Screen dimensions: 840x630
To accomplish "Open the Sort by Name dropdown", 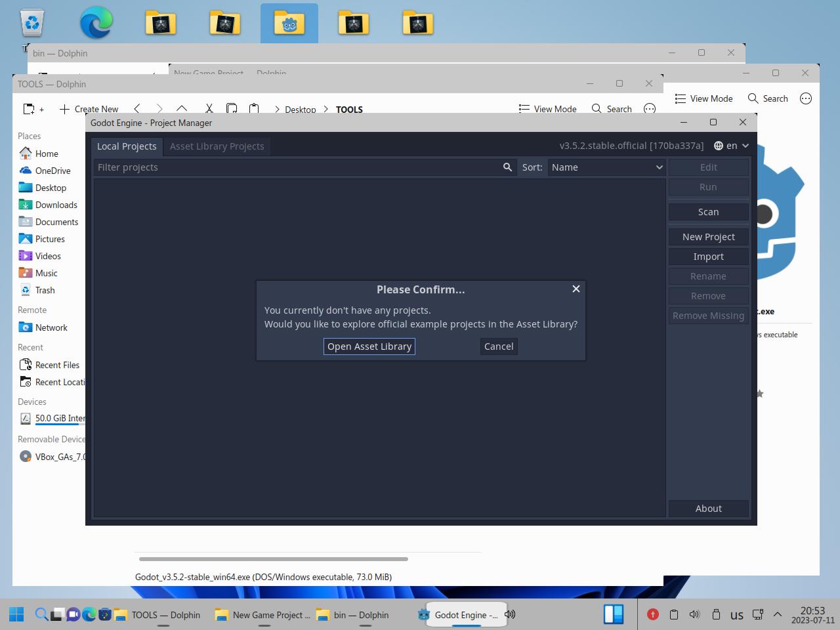I will click(607, 167).
